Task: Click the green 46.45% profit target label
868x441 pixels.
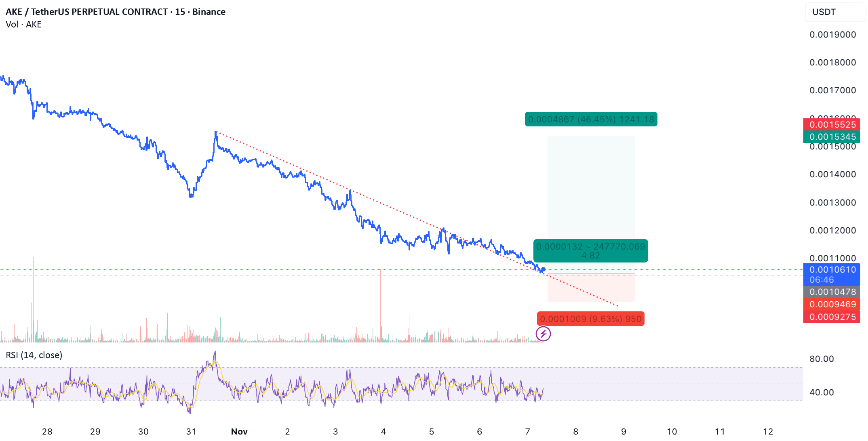Action: [591, 120]
